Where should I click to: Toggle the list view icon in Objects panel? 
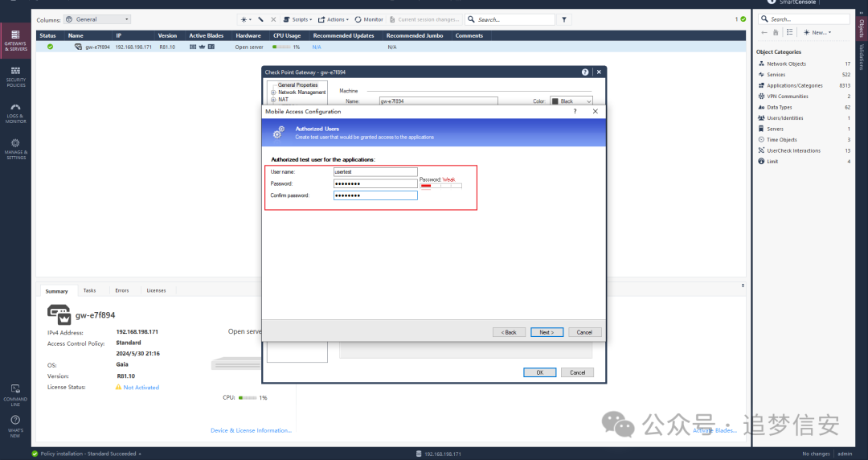[790, 32]
